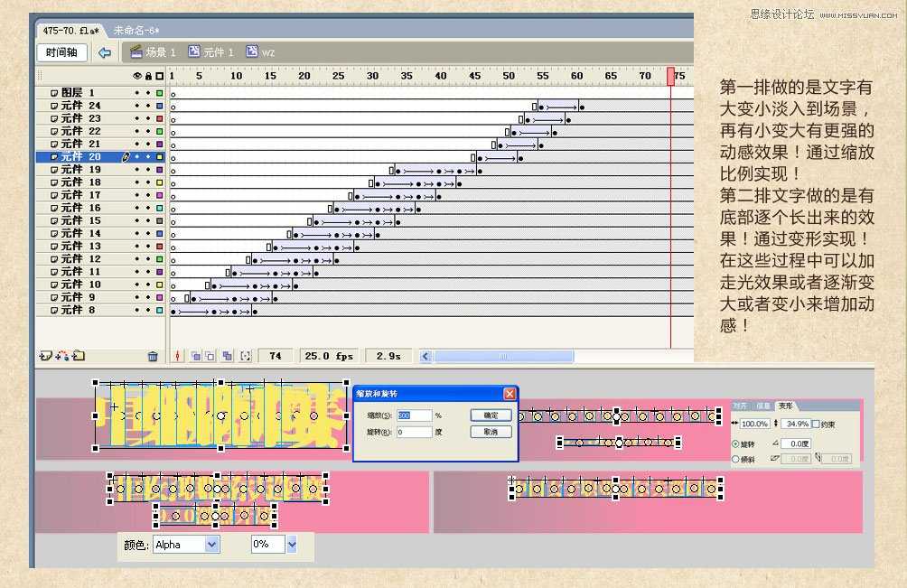The image size is (907, 588).
Task: Click the add motion guide layer icon
Action: [62, 356]
